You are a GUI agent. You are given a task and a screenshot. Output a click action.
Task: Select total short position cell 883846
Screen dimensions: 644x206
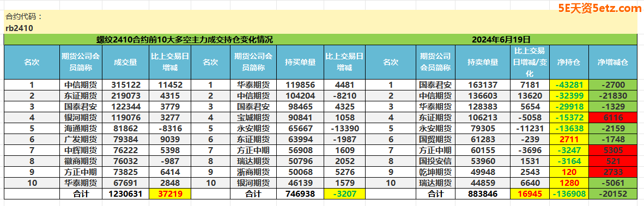click(x=483, y=193)
